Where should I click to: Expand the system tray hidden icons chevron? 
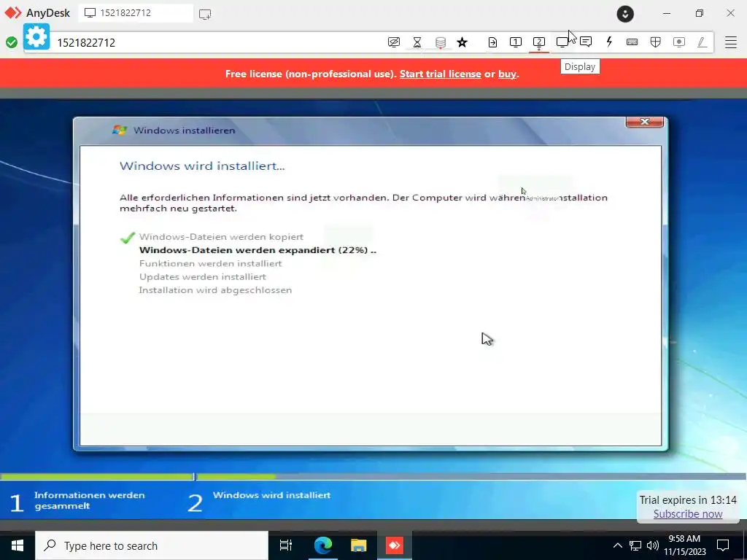[x=617, y=545]
